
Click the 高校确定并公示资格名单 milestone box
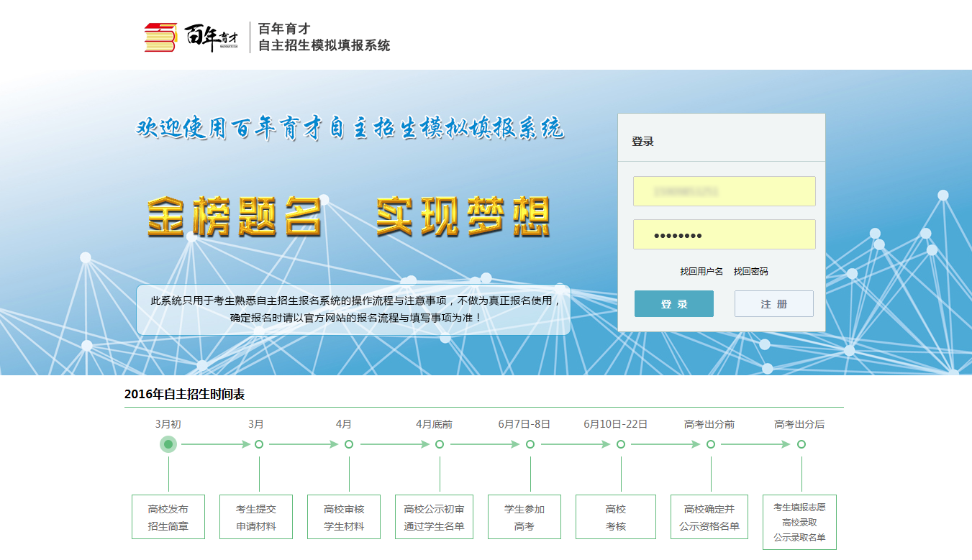[709, 516]
